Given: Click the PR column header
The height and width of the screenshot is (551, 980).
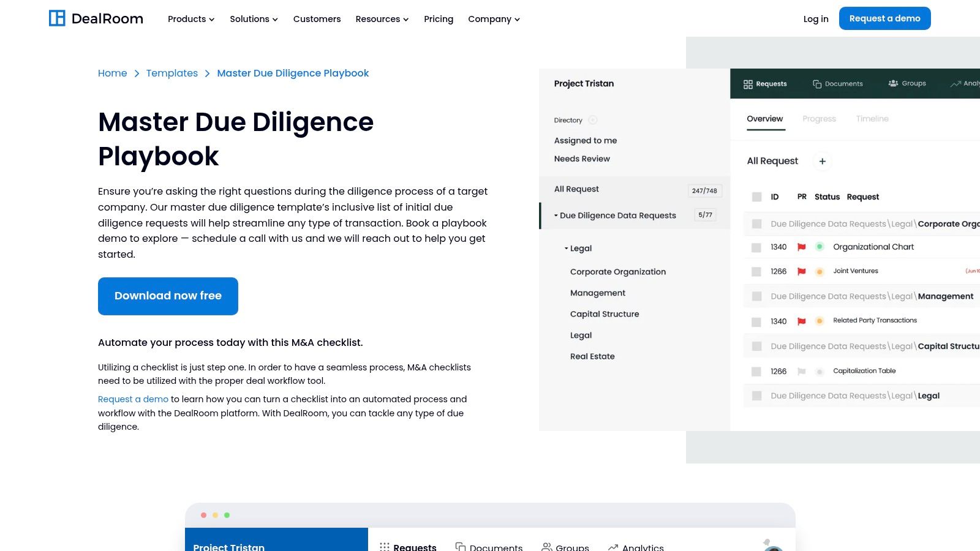Looking at the screenshot, I should (802, 197).
